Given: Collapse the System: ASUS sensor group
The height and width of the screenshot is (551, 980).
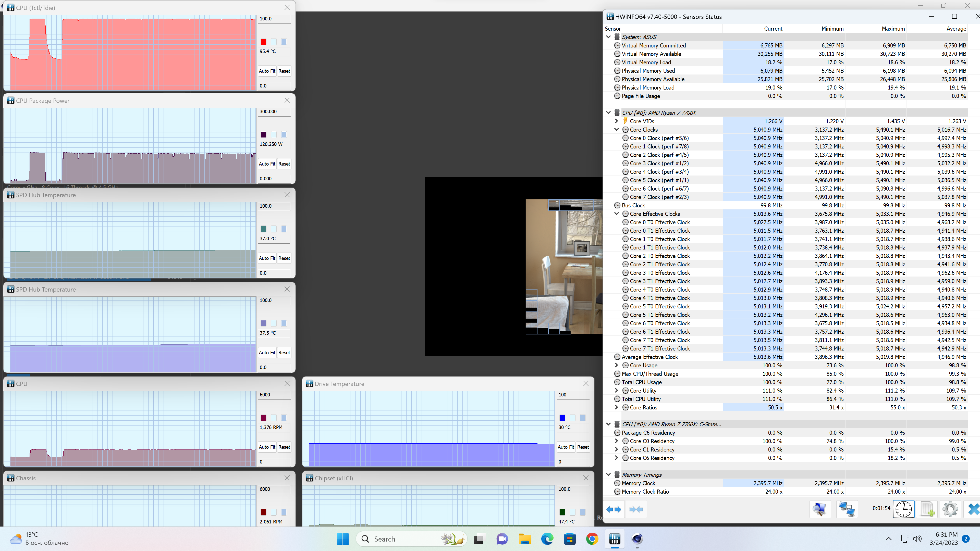Looking at the screenshot, I should click(x=608, y=37).
